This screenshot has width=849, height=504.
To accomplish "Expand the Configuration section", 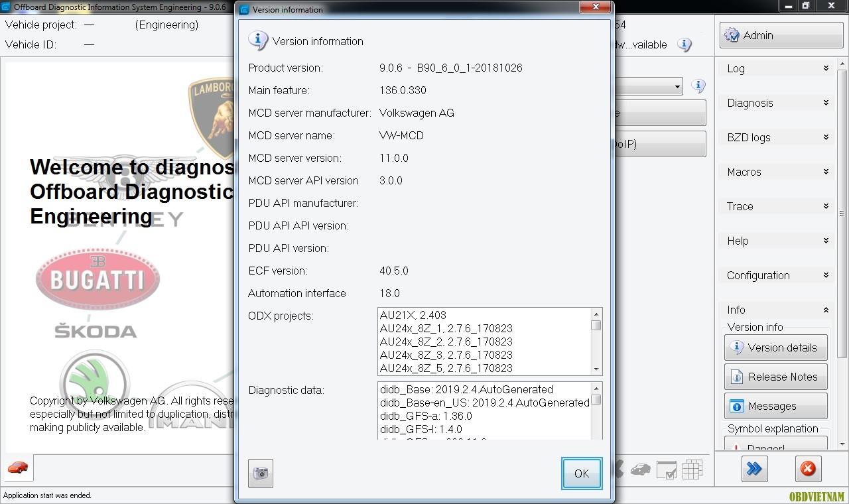I will coord(776,275).
